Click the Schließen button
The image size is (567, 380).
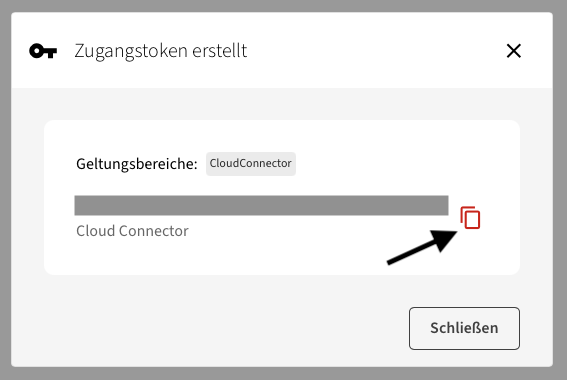point(464,328)
